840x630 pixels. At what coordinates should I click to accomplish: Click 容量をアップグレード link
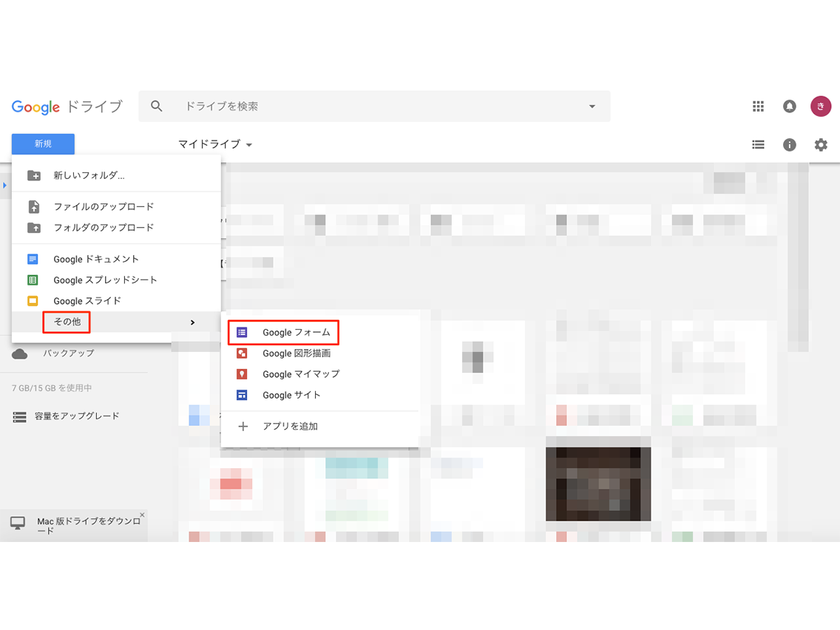coord(77,416)
